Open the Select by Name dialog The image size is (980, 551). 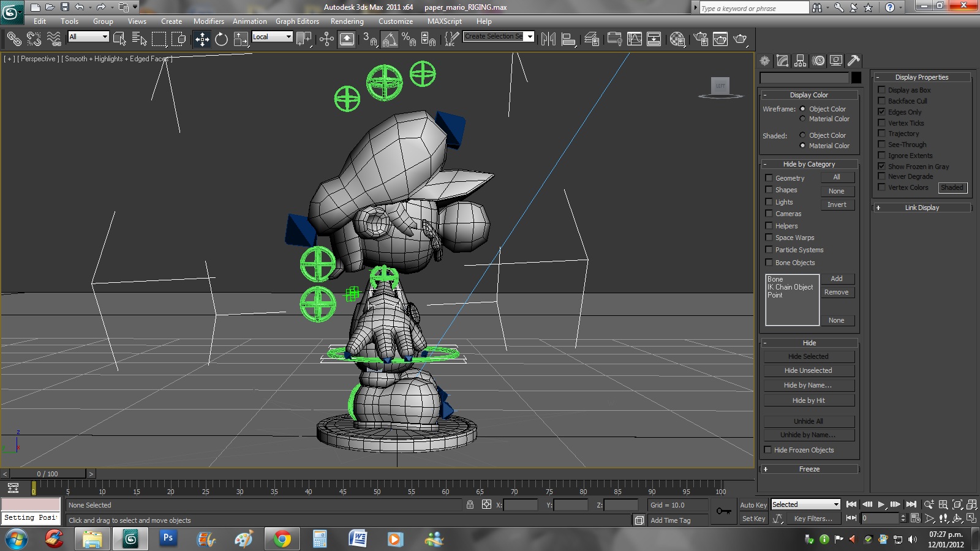point(139,39)
